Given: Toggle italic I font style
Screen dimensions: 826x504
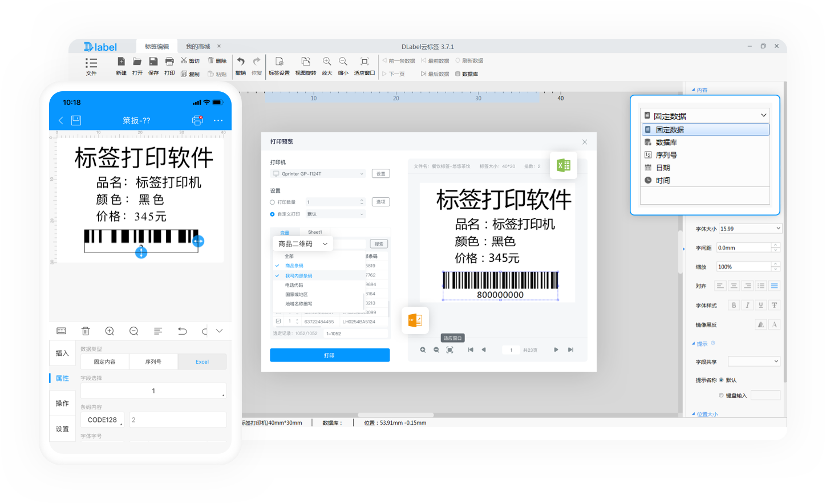Looking at the screenshot, I should (747, 305).
